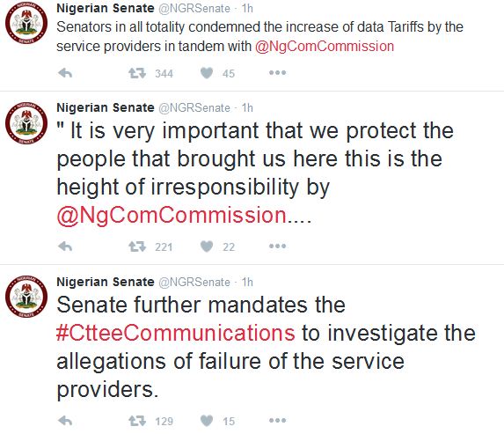
Task: Retweet the tweet with 129 retweets
Action: (137, 421)
